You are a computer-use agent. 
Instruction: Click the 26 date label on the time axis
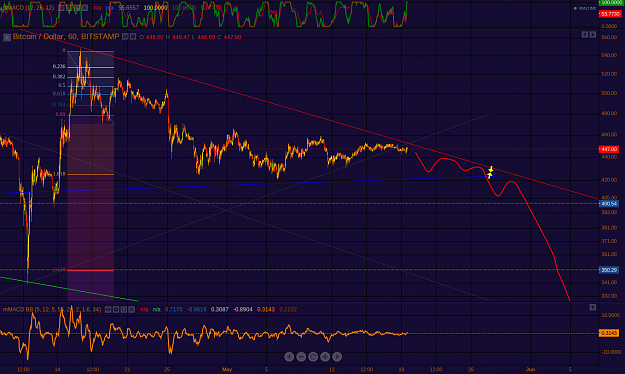tap(471, 370)
